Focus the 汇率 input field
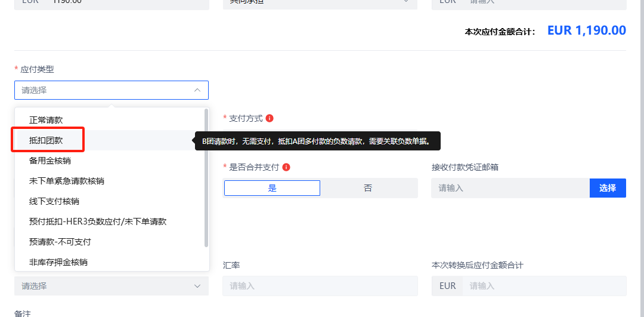This screenshot has height=317, width=644. pyautogui.click(x=320, y=286)
